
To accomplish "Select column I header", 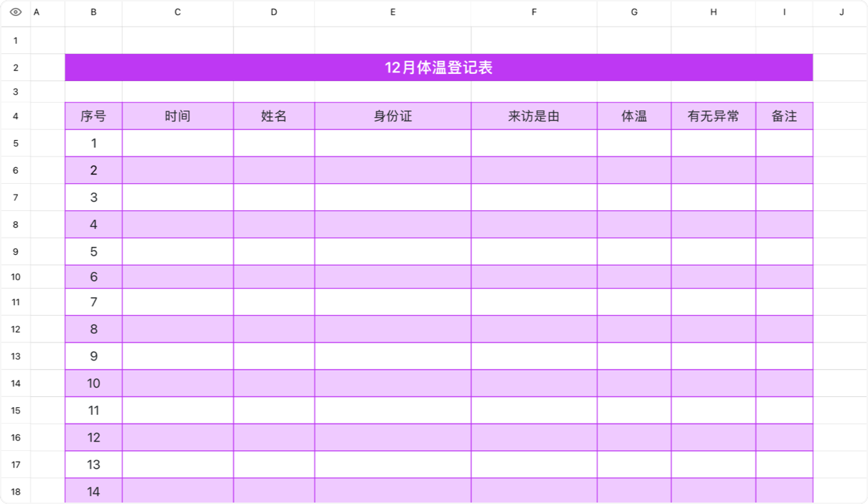I will coord(785,12).
